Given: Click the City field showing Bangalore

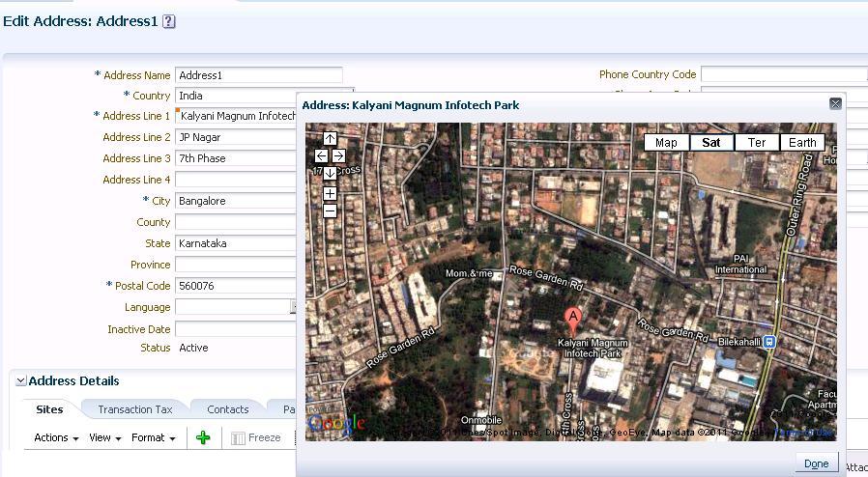Looking at the screenshot, I should pos(236,201).
